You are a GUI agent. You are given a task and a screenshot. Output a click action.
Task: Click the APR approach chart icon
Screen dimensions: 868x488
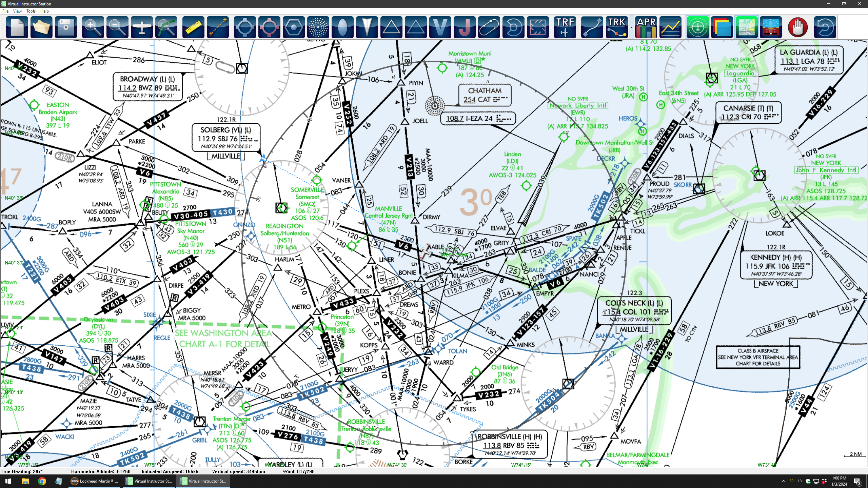coord(646,27)
